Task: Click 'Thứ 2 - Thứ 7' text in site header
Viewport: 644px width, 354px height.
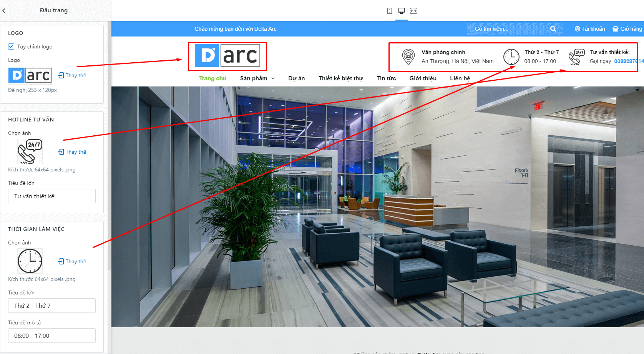Action: point(541,52)
